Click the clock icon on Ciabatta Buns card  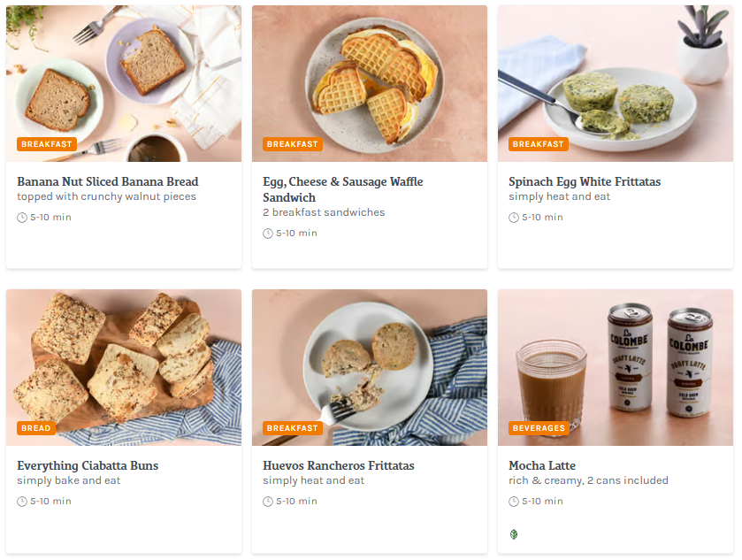[22, 502]
